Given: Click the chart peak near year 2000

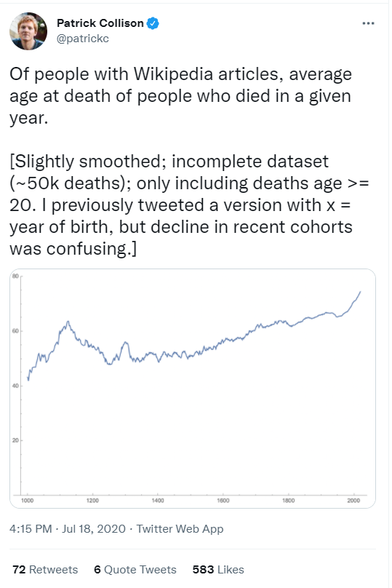Looking at the screenshot, I should [x=360, y=292].
